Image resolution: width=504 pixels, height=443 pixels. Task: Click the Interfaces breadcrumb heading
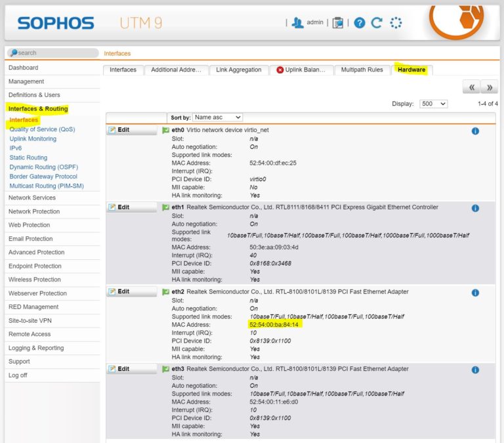117,53
